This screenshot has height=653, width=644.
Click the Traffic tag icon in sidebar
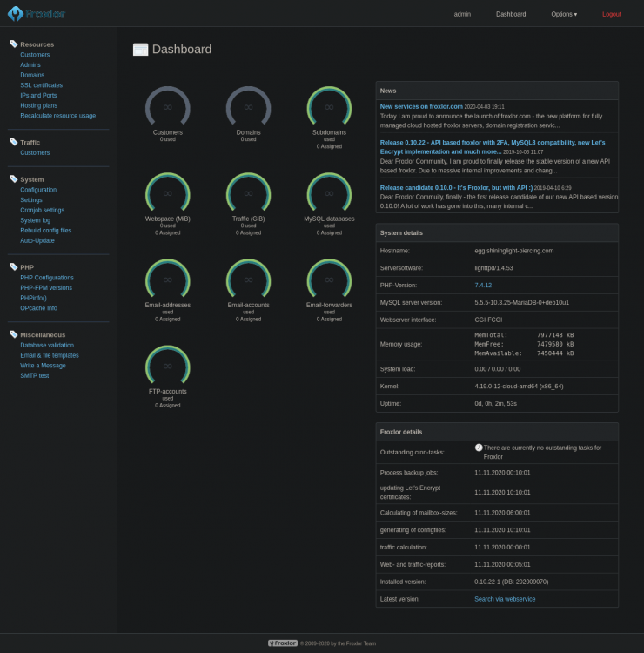coord(14,142)
